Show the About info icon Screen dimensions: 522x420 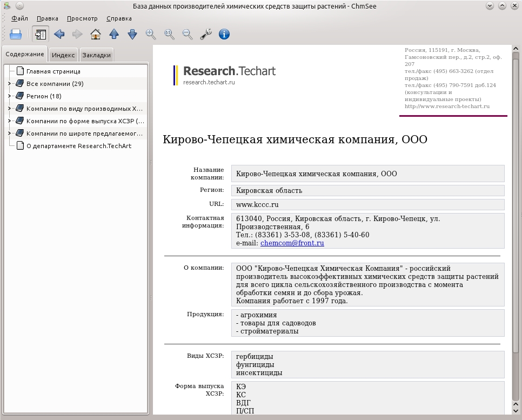pyautogui.click(x=224, y=34)
